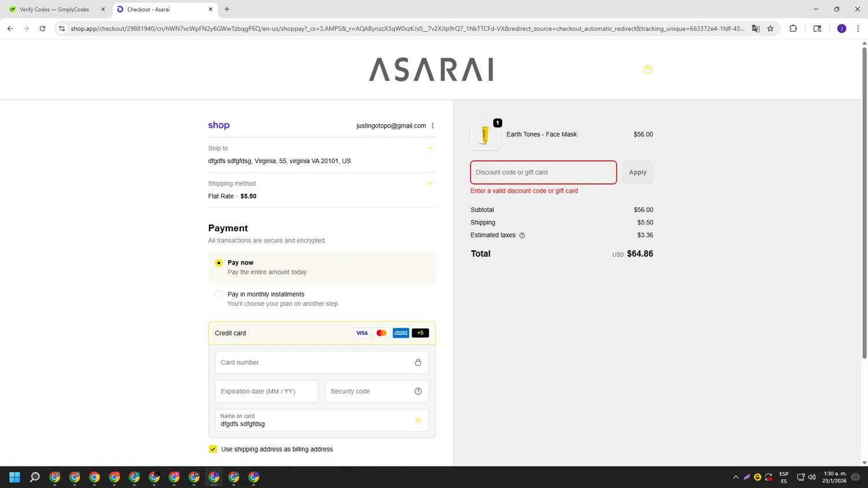The height and width of the screenshot is (488, 868).
Task: Open the security code help icon
Action: click(418, 391)
